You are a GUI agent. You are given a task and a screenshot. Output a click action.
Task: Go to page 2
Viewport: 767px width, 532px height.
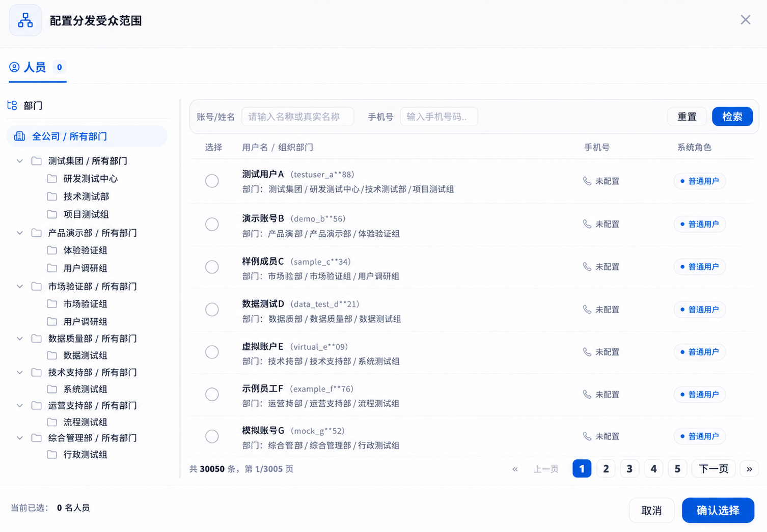606,469
